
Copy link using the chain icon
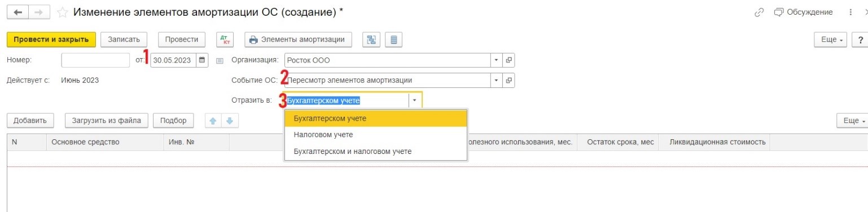point(759,12)
